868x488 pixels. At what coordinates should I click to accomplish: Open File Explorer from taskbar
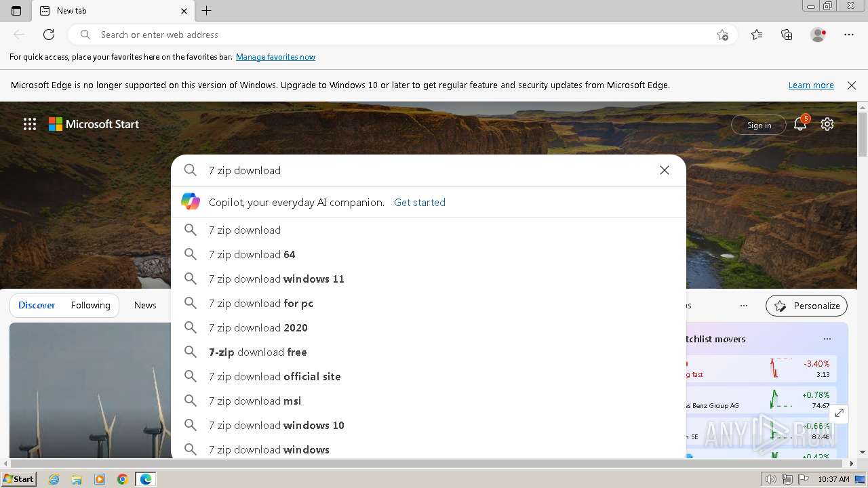point(77,479)
